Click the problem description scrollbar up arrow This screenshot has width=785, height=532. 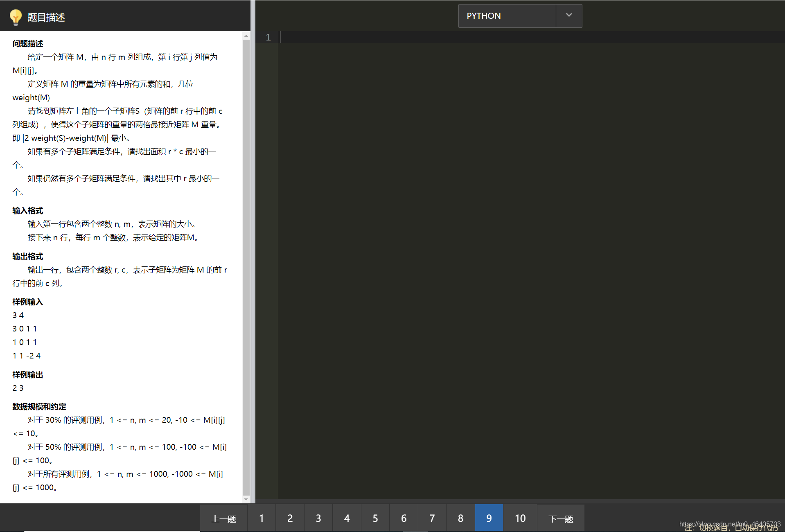coord(246,36)
